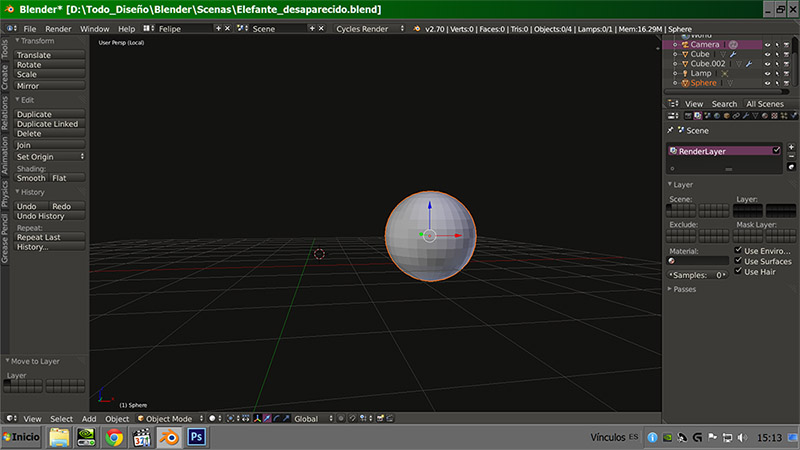Toggle Camera visibility eye in outliner
This screenshot has width=800, height=450.
click(x=767, y=44)
